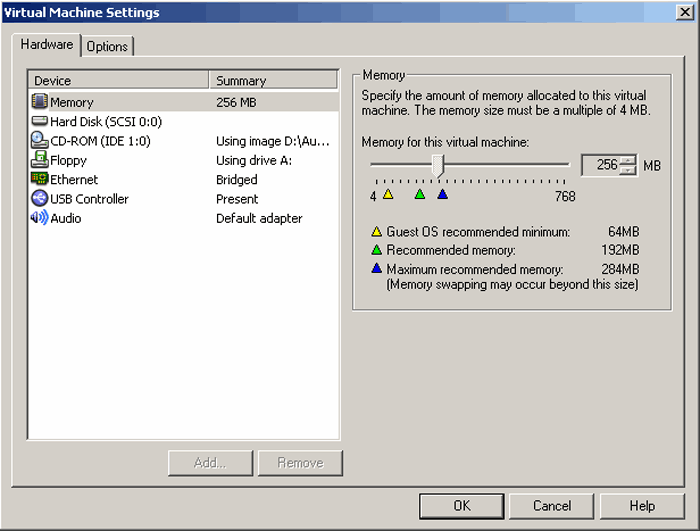The width and height of the screenshot is (700, 531).
Task: Click the Cancel button
Action: pos(551,506)
